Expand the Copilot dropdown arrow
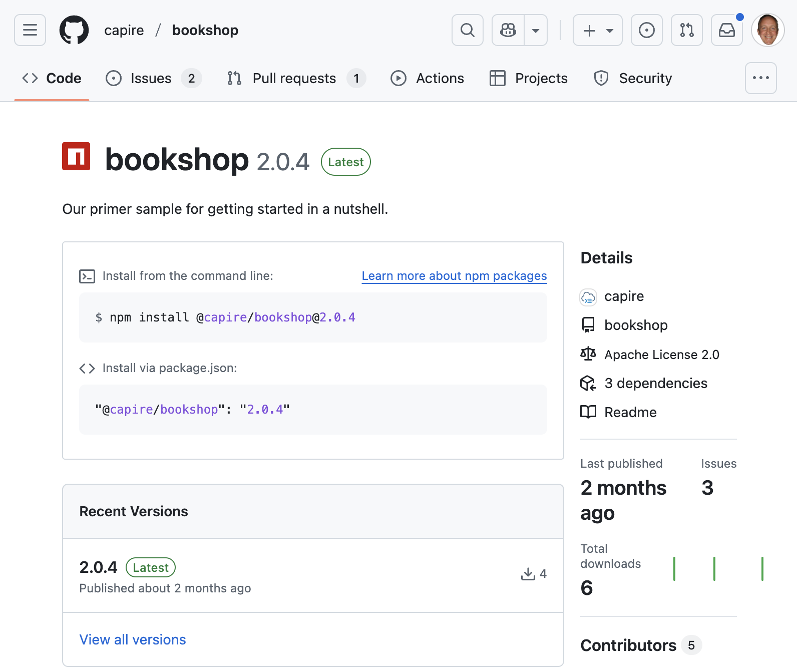The width and height of the screenshot is (797, 672). click(536, 30)
